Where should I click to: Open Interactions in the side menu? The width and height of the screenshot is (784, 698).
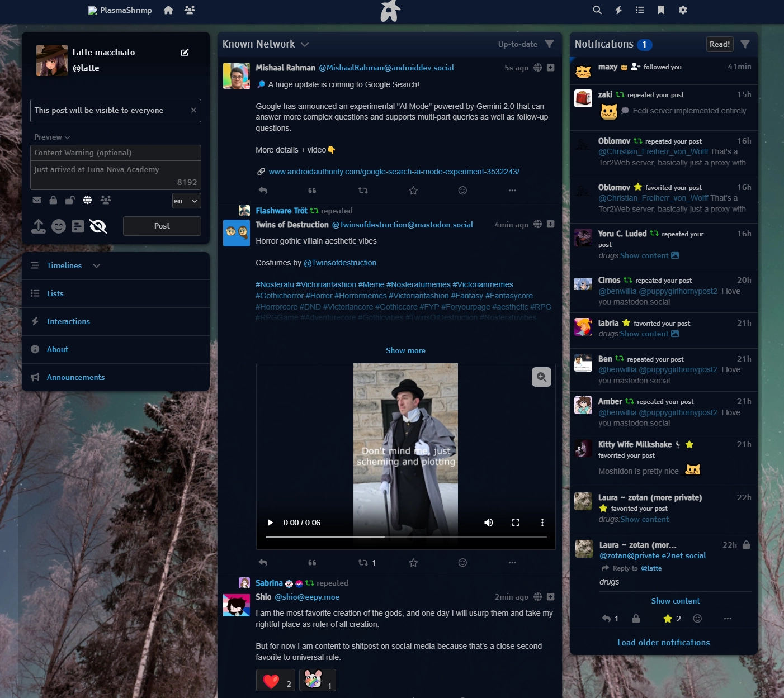(x=68, y=321)
